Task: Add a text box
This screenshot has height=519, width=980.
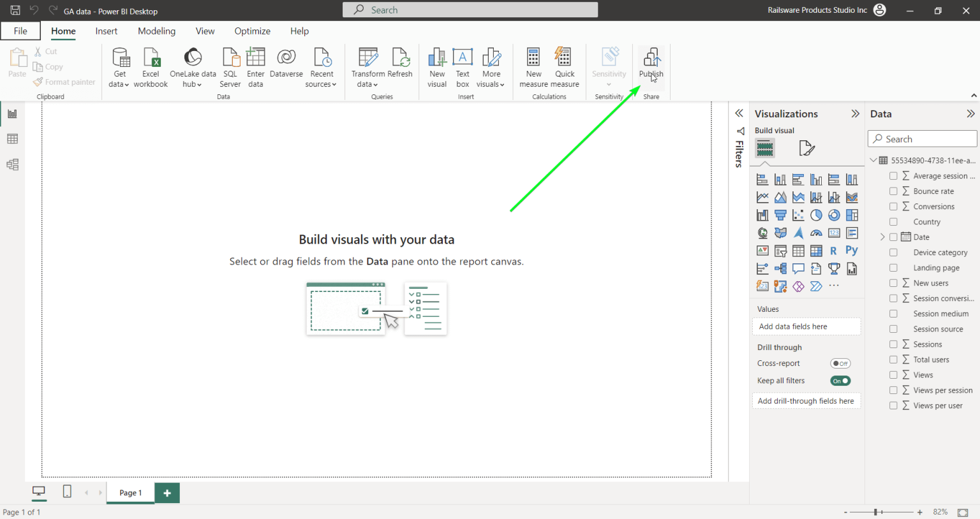Action: [x=462, y=66]
